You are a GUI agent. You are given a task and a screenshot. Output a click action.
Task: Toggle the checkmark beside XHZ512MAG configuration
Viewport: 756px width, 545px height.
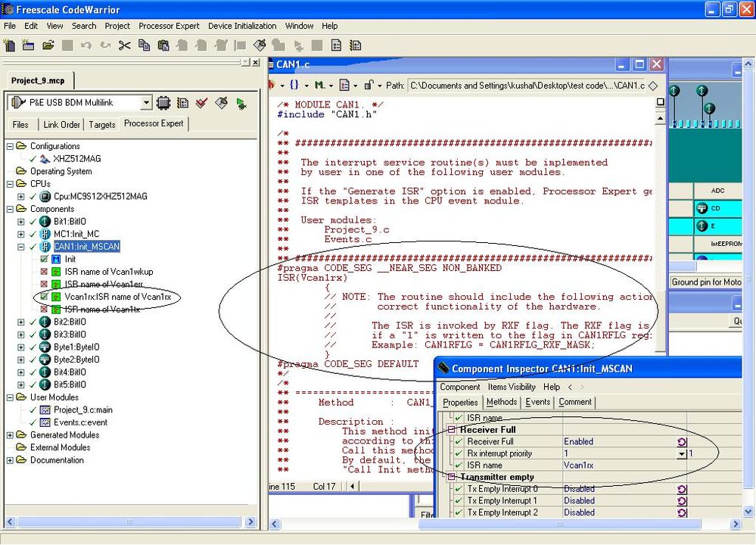(x=33, y=159)
